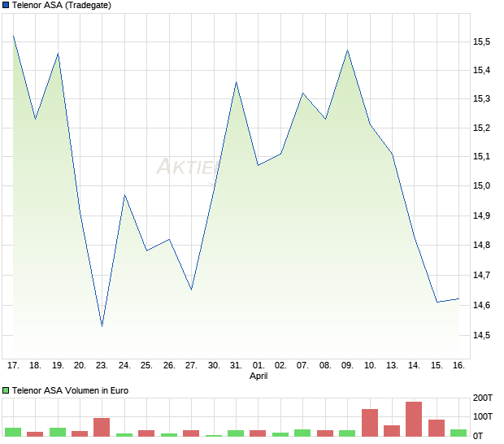Click the '18.' date label
This screenshot has width=504, height=444.
35,366
